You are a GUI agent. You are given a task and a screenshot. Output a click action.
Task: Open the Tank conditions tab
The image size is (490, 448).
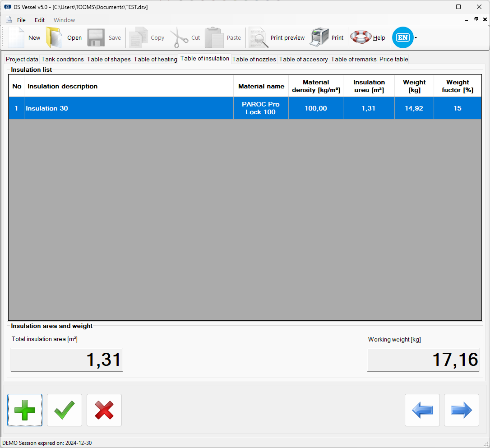click(x=63, y=59)
